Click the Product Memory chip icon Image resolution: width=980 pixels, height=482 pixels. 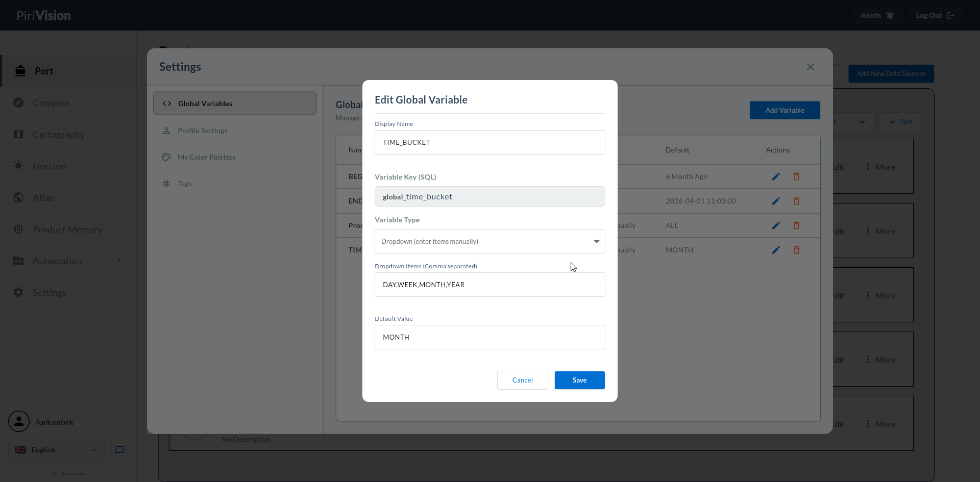18,229
